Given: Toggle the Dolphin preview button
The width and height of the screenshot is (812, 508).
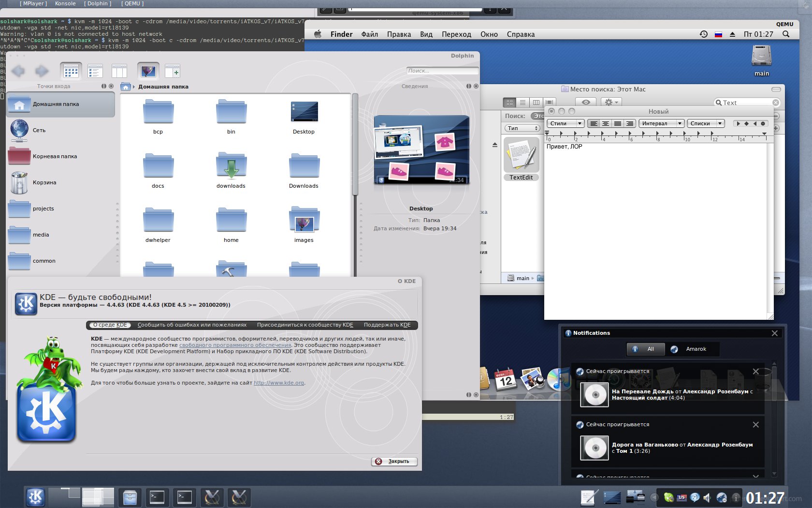Looking at the screenshot, I should pos(148,72).
